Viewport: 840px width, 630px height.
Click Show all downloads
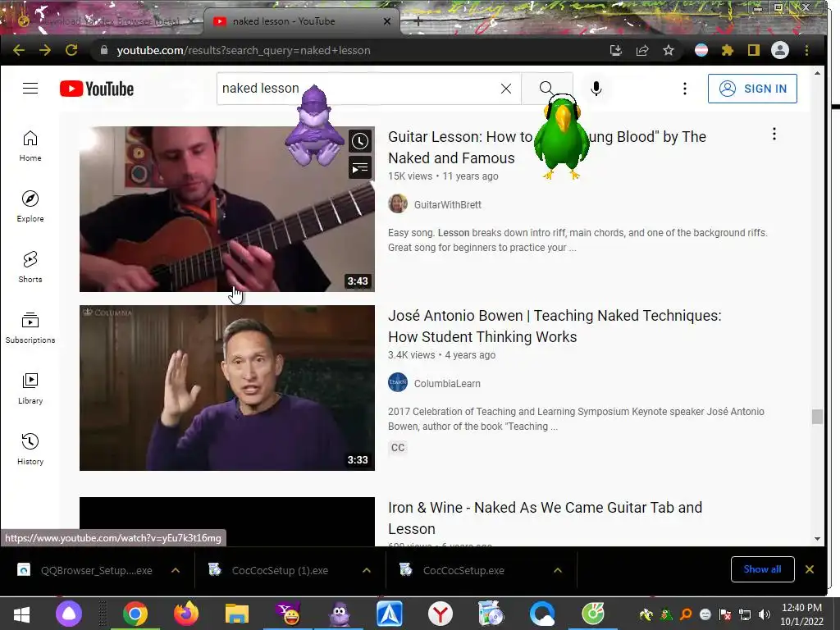(762, 569)
